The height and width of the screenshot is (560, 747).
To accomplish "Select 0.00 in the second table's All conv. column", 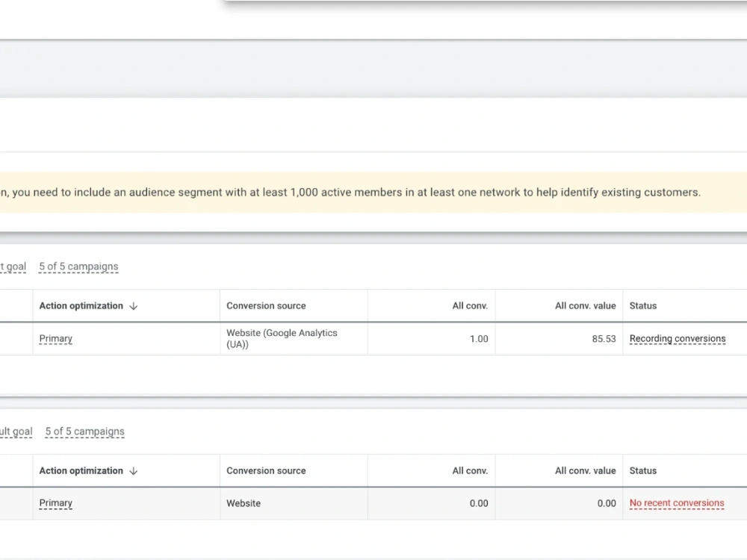I will (x=479, y=503).
